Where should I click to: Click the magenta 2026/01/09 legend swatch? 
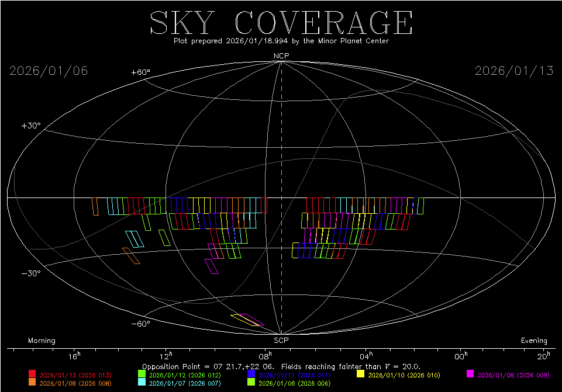(x=470, y=374)
